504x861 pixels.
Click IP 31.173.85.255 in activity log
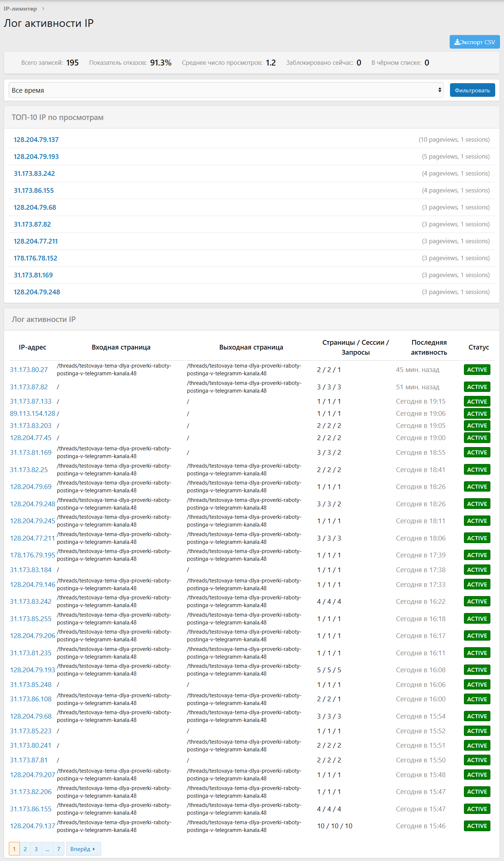[31, 619]
